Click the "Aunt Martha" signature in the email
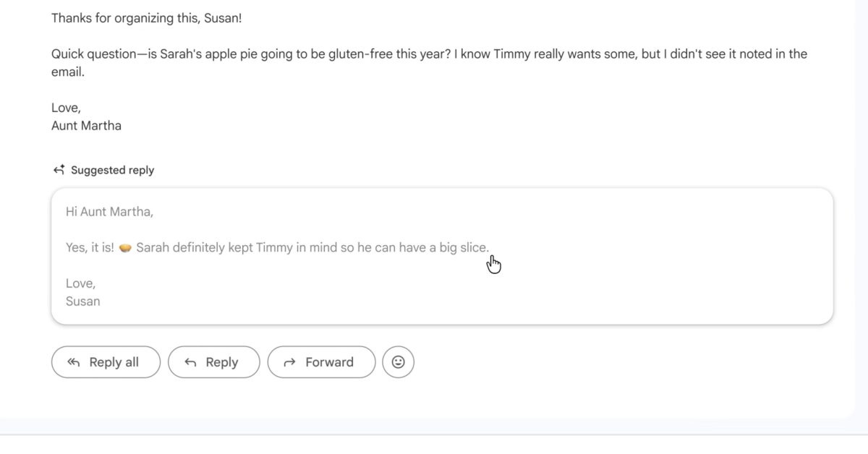The image size is (868, 454). (x=86, y=126)
